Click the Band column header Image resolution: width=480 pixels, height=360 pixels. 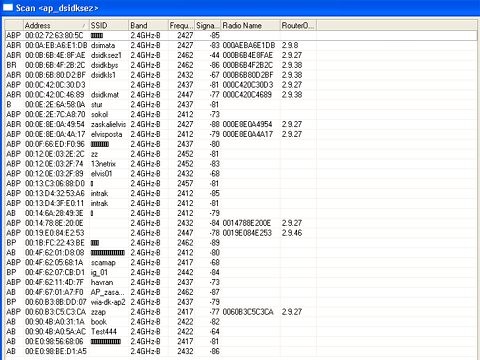[x=148, y=25]
